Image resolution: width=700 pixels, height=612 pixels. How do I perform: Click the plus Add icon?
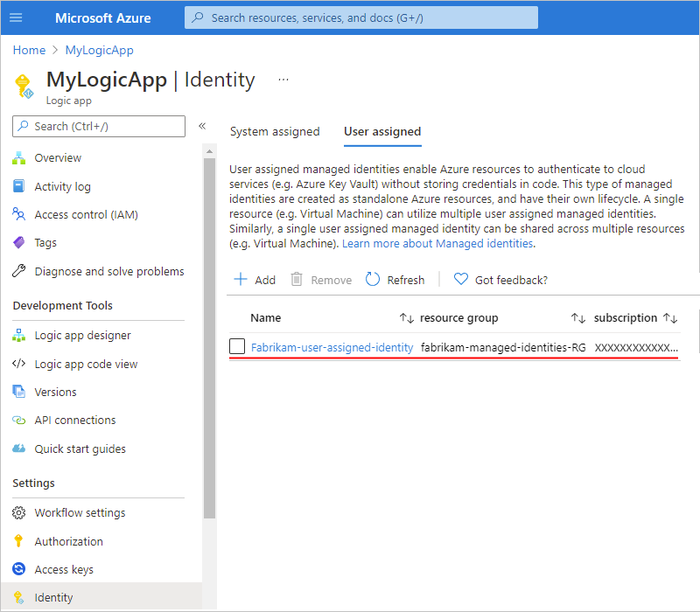240,279
